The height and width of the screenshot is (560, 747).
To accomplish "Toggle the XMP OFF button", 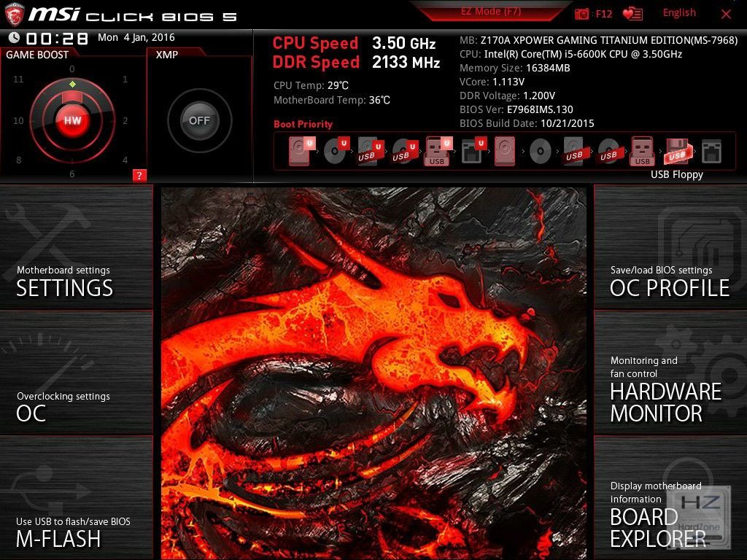I will coord(199,120).
